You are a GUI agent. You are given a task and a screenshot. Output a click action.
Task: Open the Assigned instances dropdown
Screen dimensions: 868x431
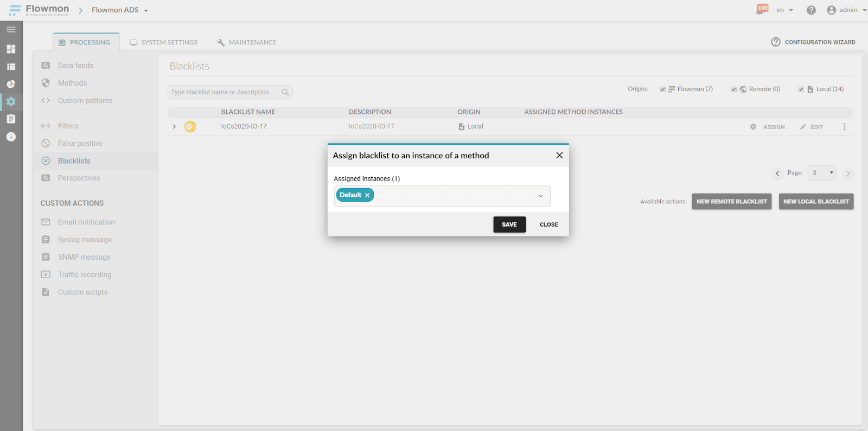point(540,196)
